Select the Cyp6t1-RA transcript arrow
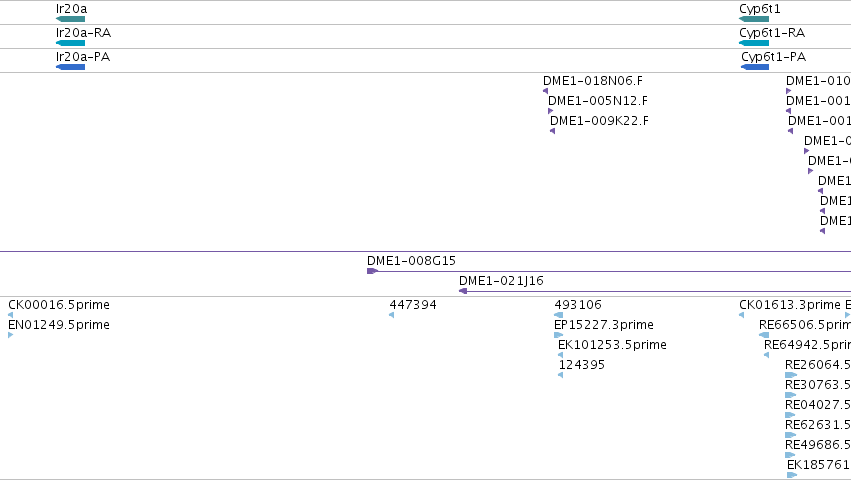The width and height of the screenshot is (851, 480). (754, 43)
